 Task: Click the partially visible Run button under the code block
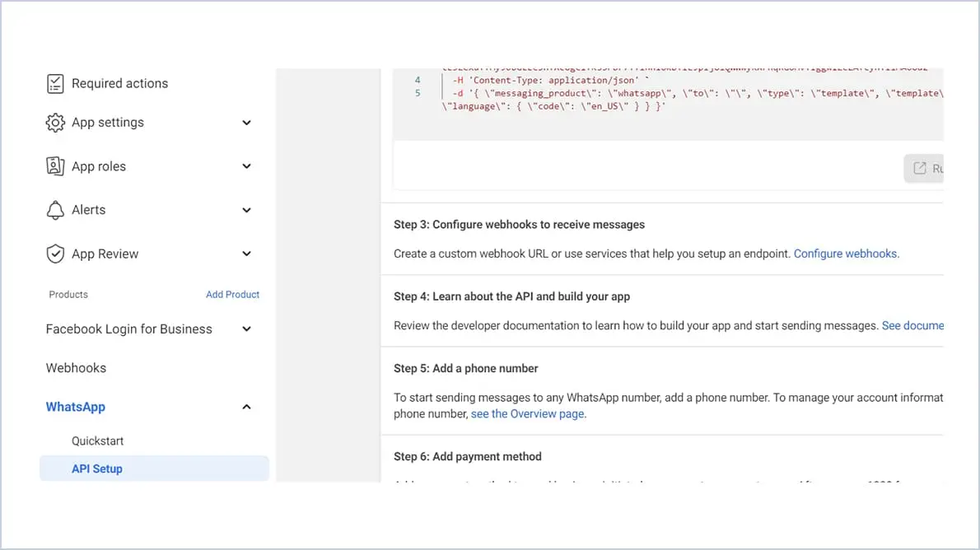[924, 168]
